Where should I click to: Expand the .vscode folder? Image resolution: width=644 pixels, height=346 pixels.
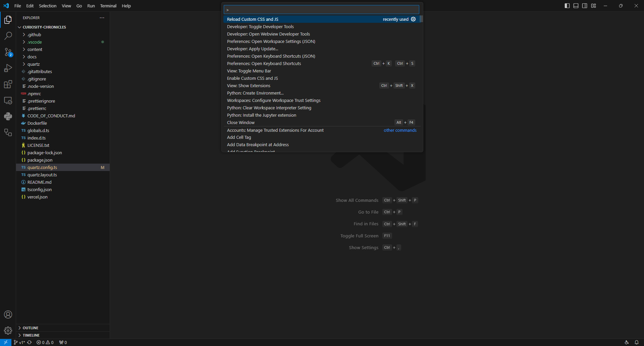pyautogui.click(x=63, y=42)
